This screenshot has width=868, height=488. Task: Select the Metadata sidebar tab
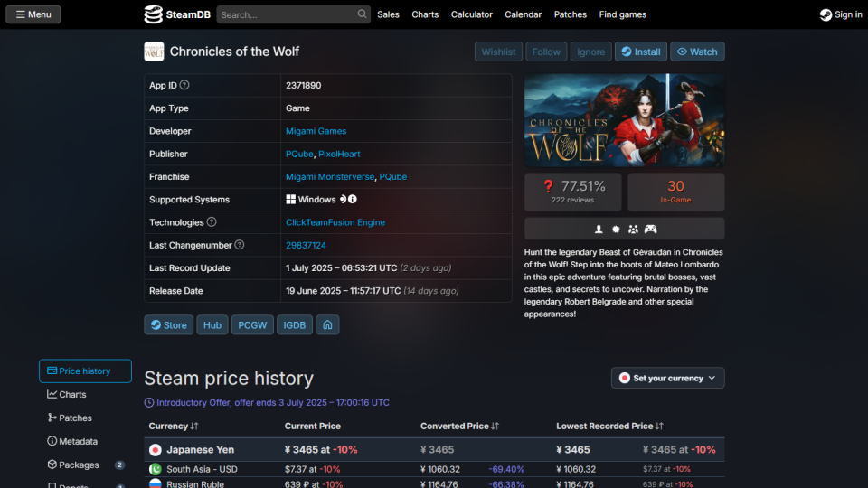[85, 441]
